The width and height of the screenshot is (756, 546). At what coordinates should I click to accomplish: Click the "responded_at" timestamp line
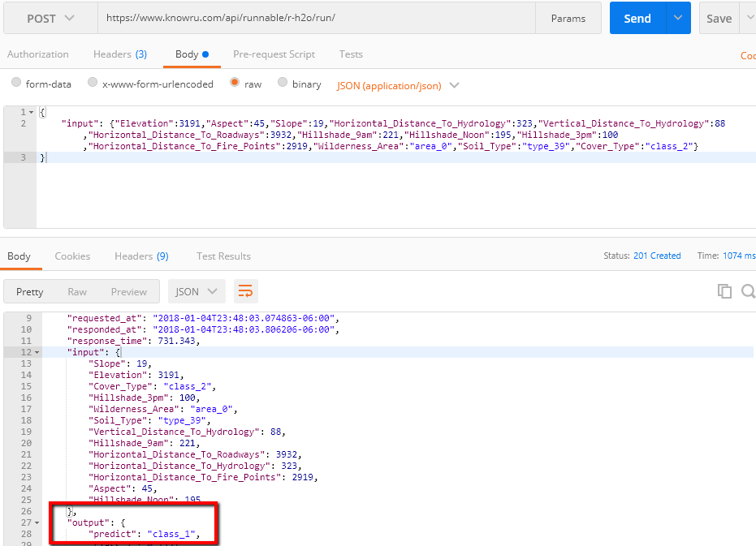pos(203,329)
